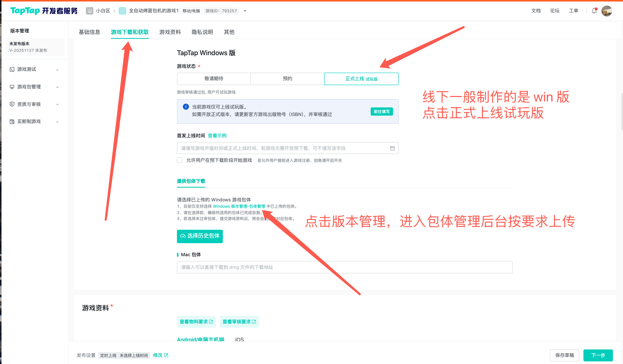Click the game app icon in breadcrumb
Screen dimensions: 623x364
122,11
